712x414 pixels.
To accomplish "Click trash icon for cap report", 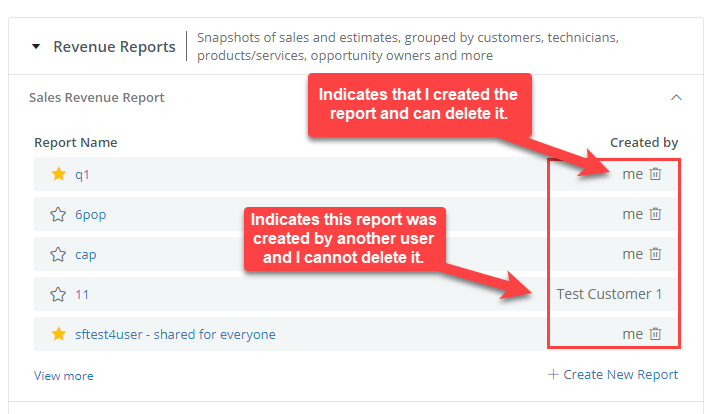I will tap(655, 254).
